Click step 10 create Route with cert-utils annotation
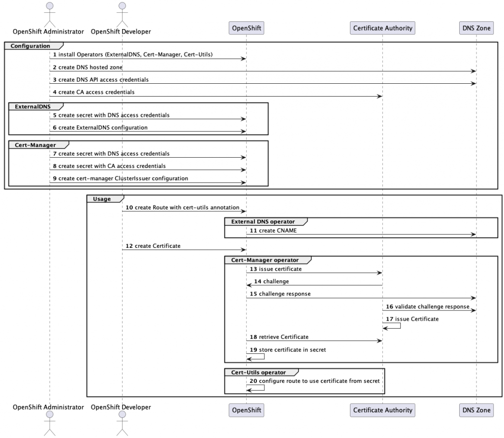The image size is (504, 438). click(x=182, y=207)
